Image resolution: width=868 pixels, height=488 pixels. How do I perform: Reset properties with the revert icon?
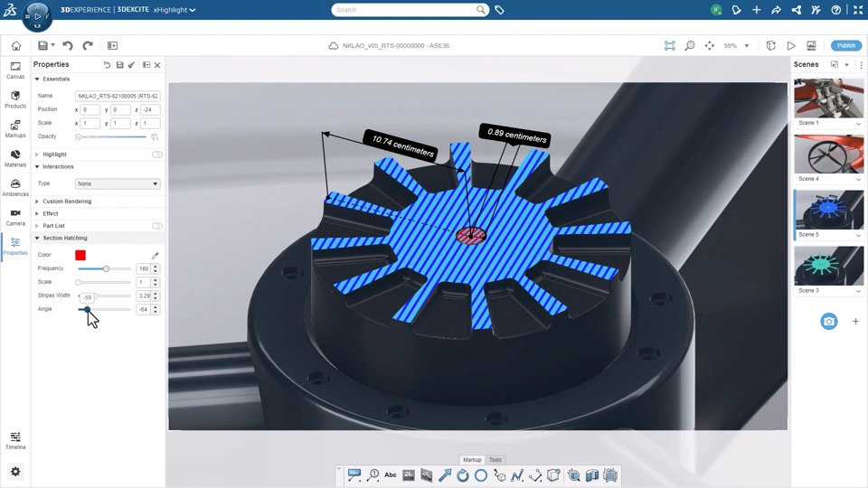[107, 65]
